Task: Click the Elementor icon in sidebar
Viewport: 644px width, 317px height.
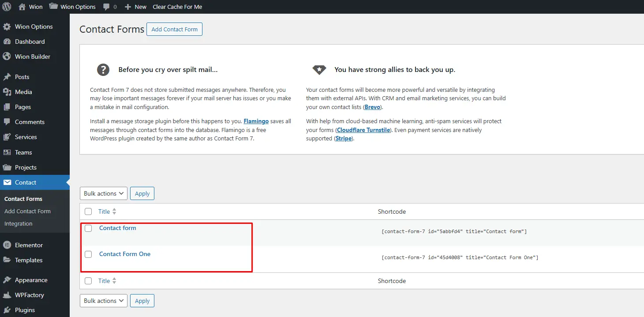Action: point(7,245)
